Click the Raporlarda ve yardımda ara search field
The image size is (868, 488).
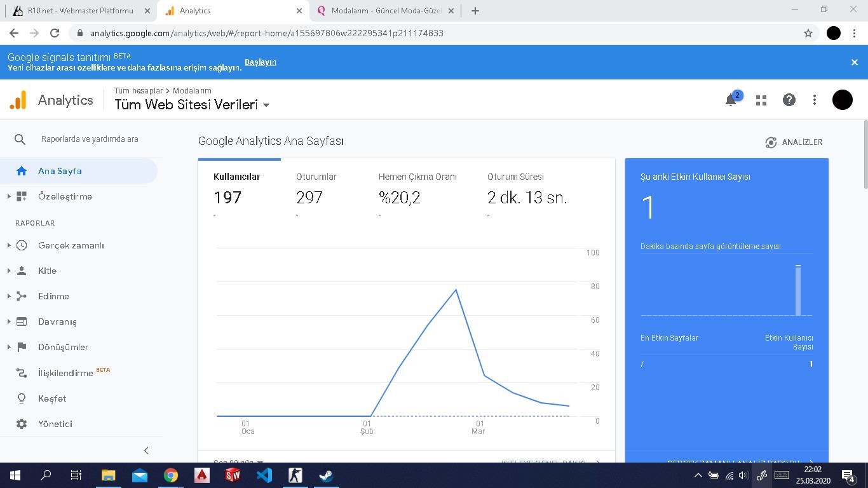pos(90,139)
